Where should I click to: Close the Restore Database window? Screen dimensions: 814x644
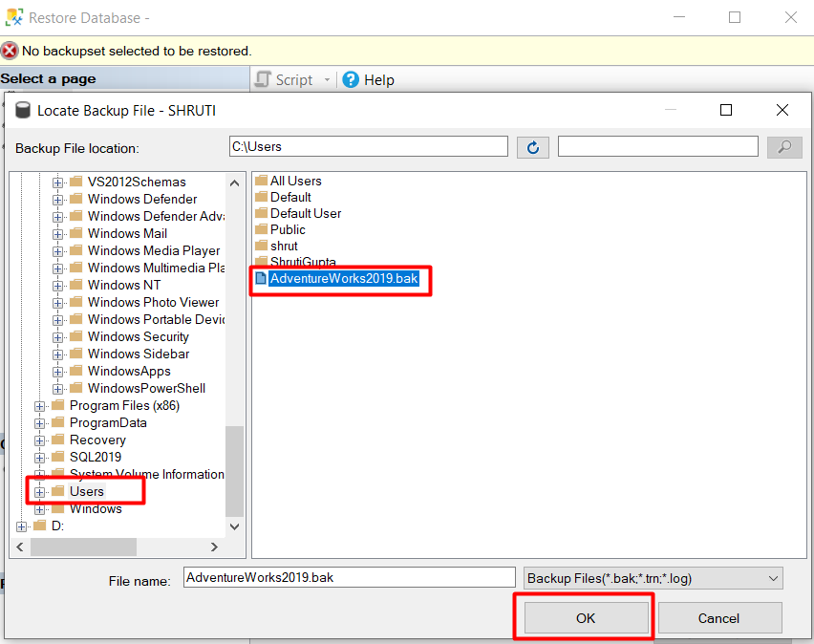(791, 17)
